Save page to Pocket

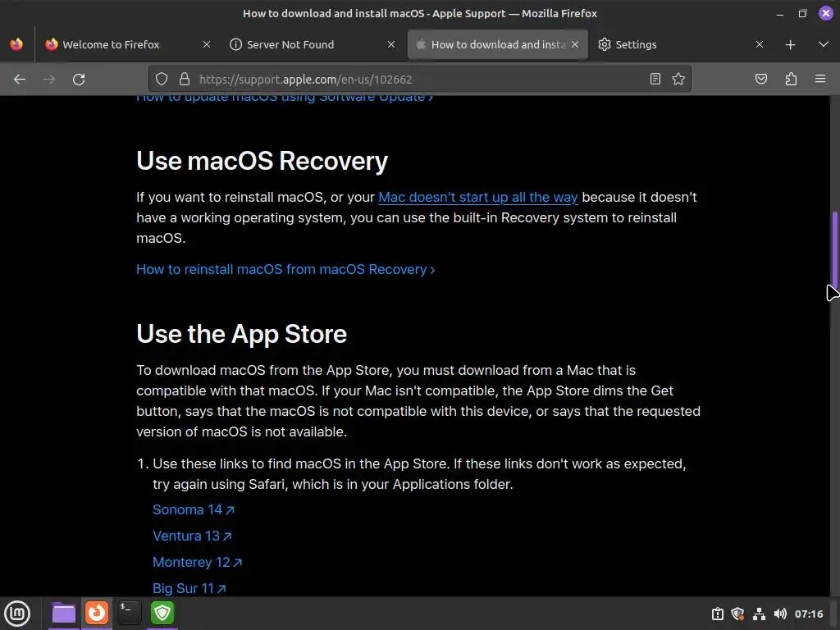760,80
